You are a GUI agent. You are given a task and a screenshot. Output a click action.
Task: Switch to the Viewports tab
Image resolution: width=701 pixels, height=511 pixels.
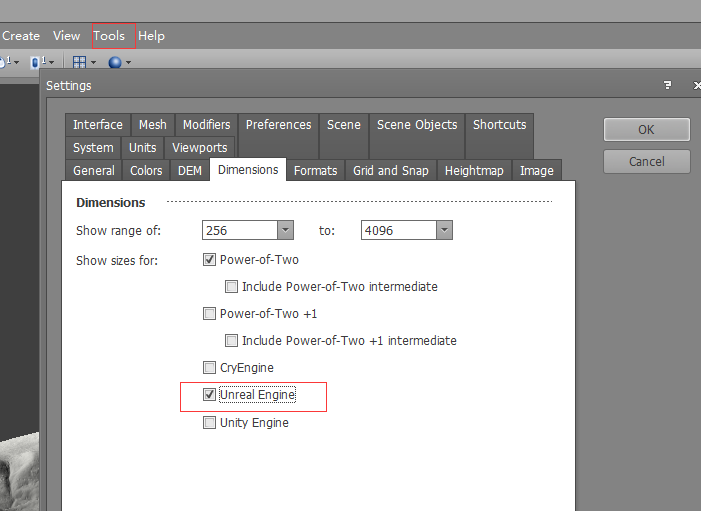[x=200, y=148]
